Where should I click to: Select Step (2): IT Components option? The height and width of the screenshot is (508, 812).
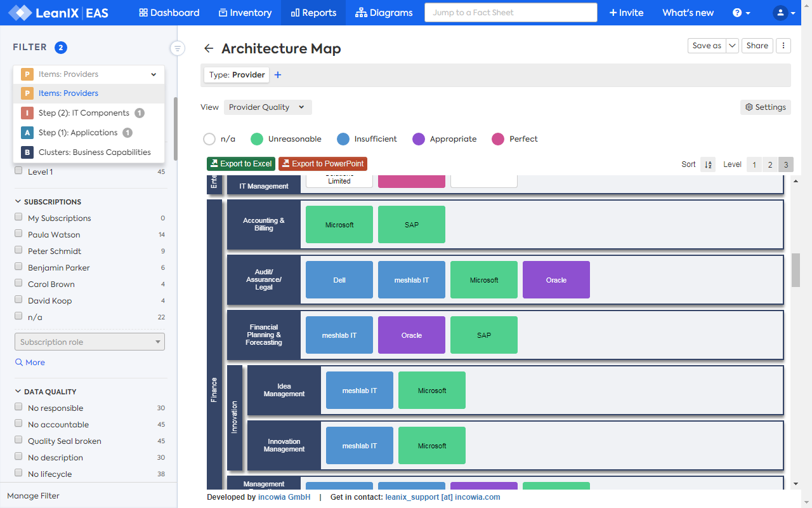89,113
